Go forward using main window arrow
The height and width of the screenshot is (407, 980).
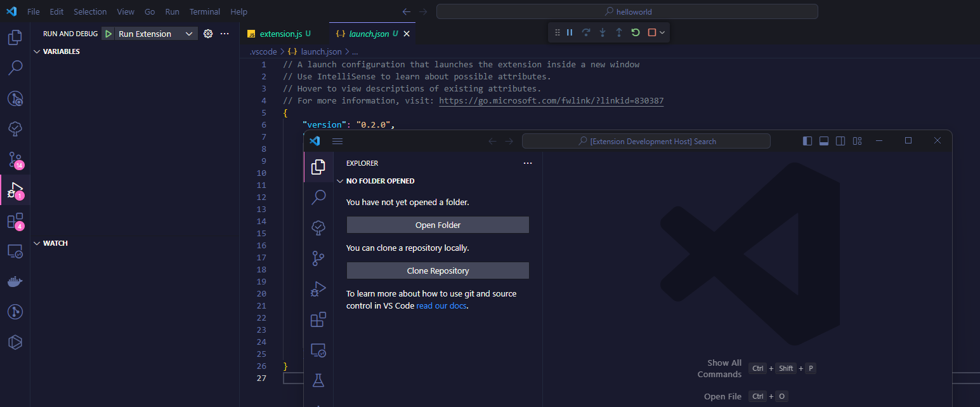point(423,11)
